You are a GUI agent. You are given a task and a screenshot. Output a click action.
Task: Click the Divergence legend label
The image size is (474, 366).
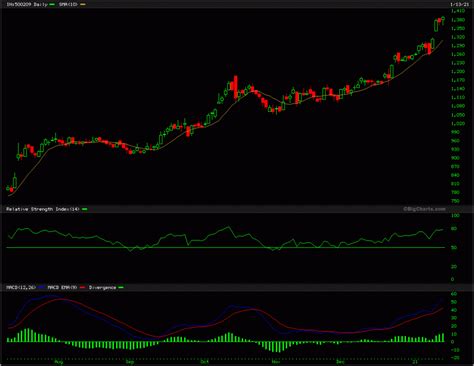pyautogui.click(x=102, y=287)
